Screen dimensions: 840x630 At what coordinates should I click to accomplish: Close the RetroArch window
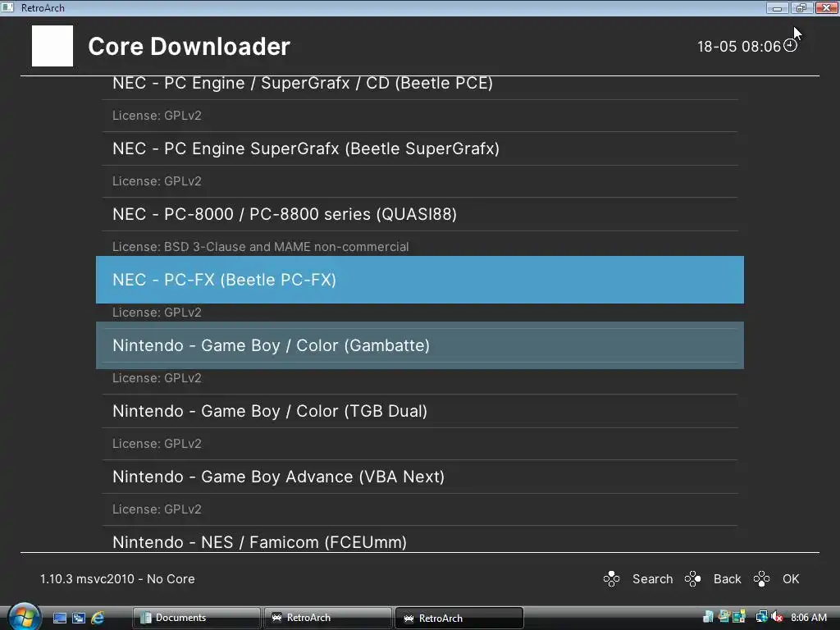[x=827, y=7]
